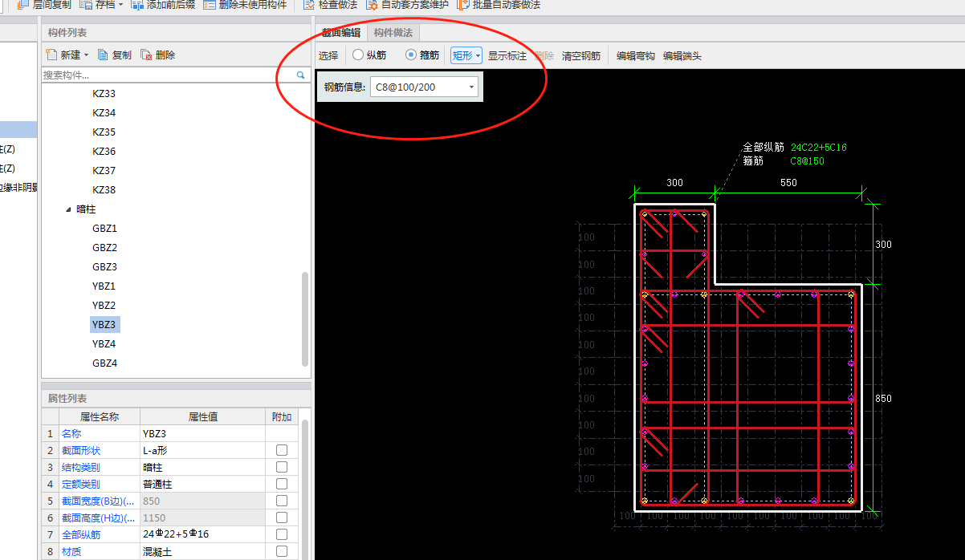
Task: Select component YBZ4
Action: [104, 344]
